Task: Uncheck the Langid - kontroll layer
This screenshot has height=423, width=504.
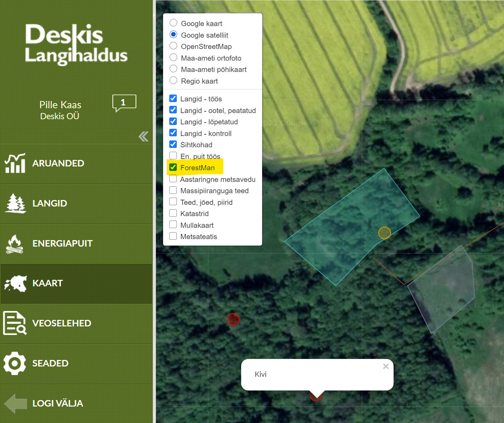Action: 173,133
